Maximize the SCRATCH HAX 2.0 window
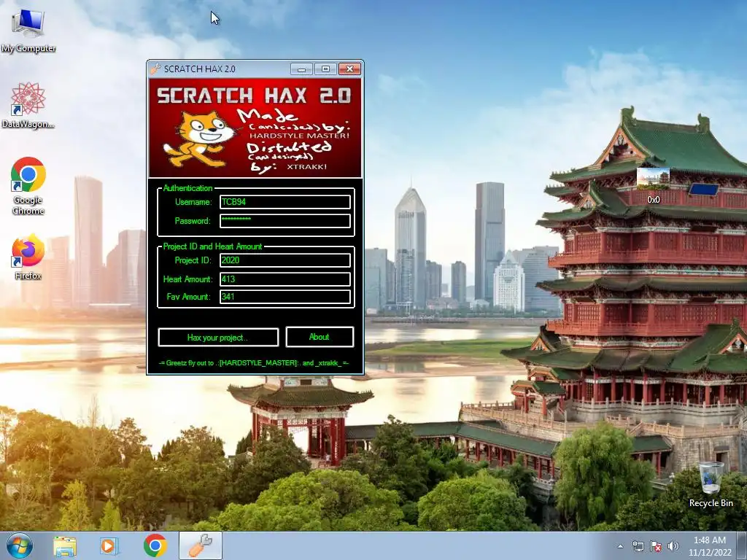This screenshot has width=747, height=560. point(325,69)
